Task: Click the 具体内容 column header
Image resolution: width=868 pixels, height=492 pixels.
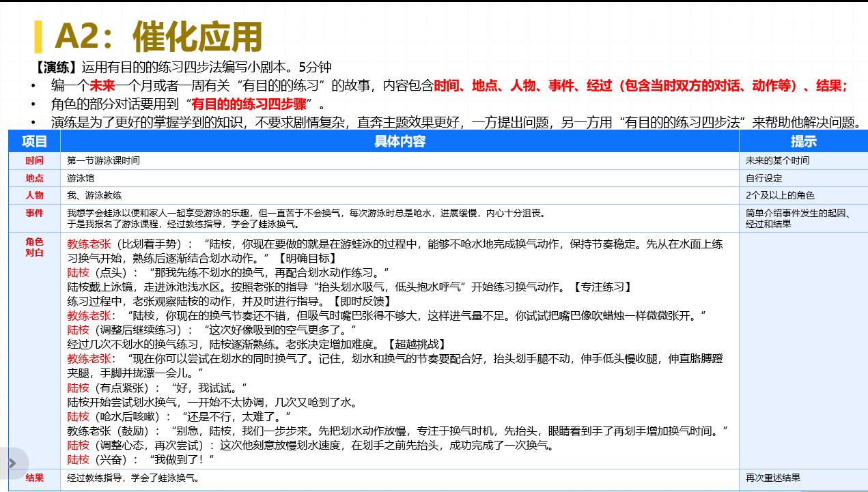Action: [400, 141]
